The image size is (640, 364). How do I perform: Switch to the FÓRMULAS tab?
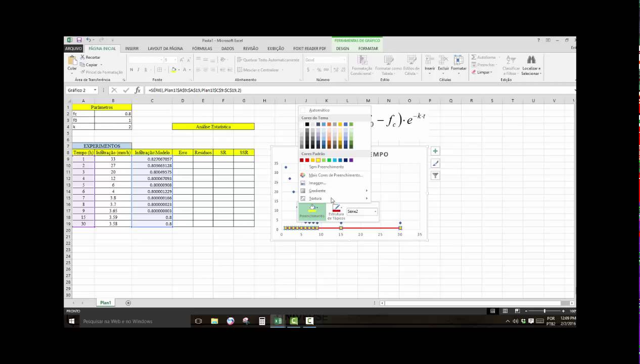[202, 49]
